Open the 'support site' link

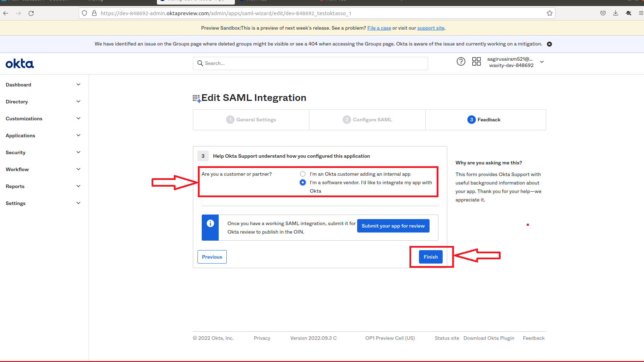[431, 28]
